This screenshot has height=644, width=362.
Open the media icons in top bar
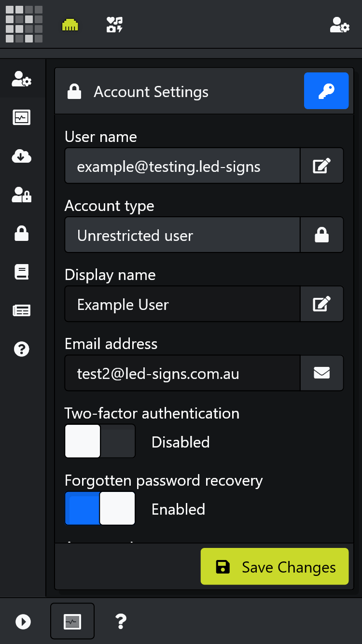pyautogui.click(x=115, y=25)
